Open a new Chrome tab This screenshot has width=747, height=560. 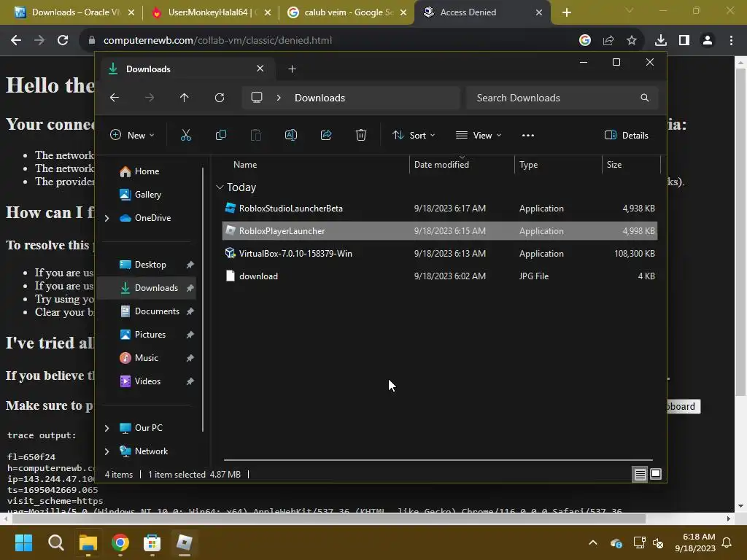click(566, 12)
